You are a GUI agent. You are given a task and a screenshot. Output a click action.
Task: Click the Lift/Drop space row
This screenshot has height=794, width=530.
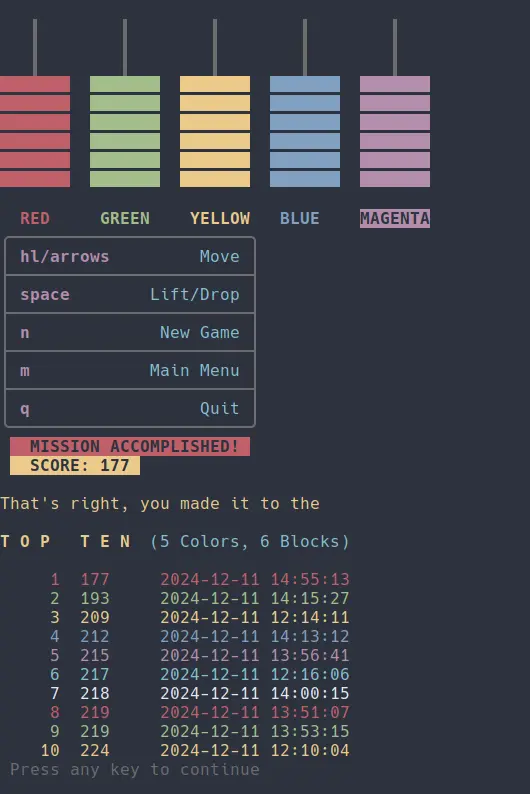130,294
